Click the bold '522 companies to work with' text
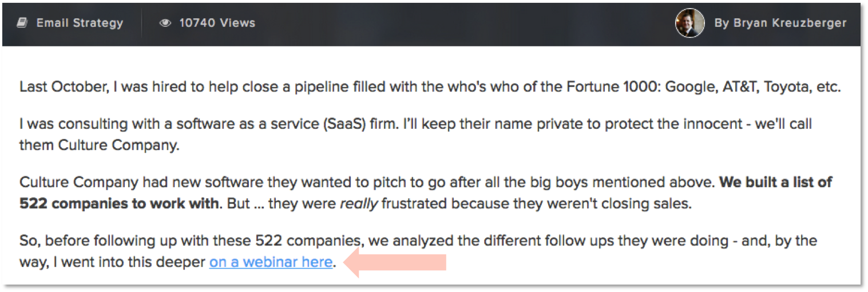The width and height of the screenshot is (868, 292). [119, 204]
